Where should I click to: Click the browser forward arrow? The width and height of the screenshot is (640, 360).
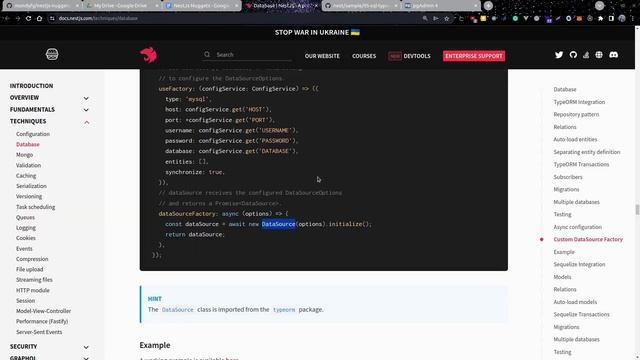coord(18,18)
